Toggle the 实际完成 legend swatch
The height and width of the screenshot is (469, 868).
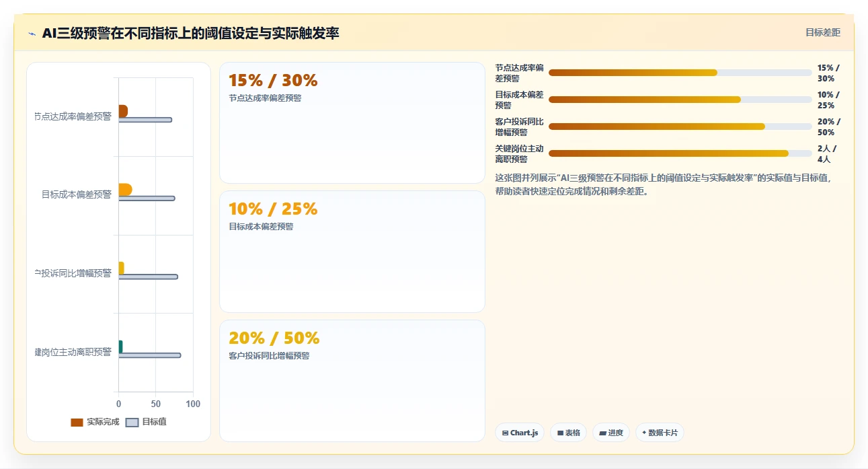77,422
